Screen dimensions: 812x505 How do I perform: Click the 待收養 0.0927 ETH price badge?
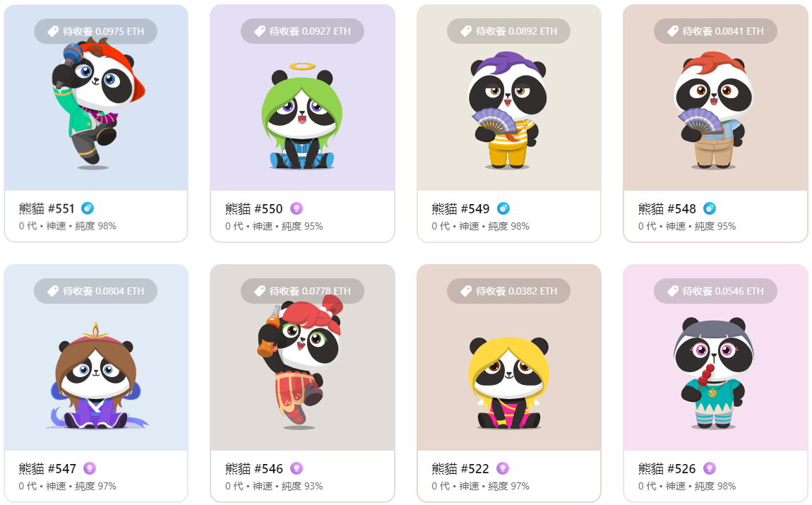point(302,31)
